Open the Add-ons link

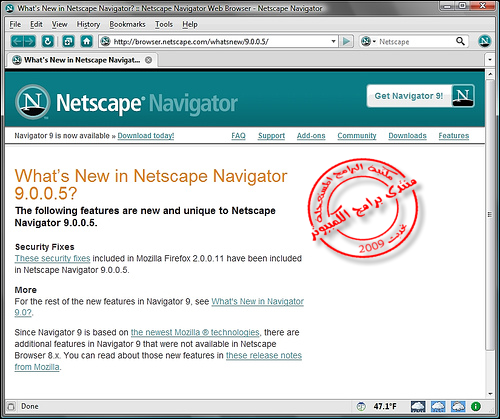pyautogui.click(x=311, y=136)
